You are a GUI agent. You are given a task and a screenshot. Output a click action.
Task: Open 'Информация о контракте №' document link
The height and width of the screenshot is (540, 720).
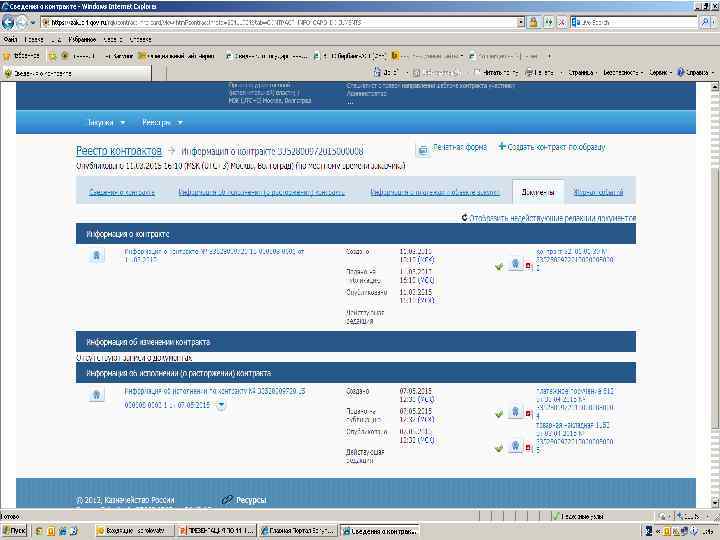pos(214,255)
